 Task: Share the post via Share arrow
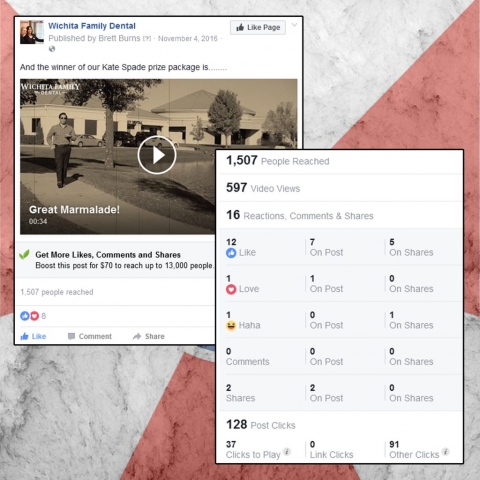[149, 336]
